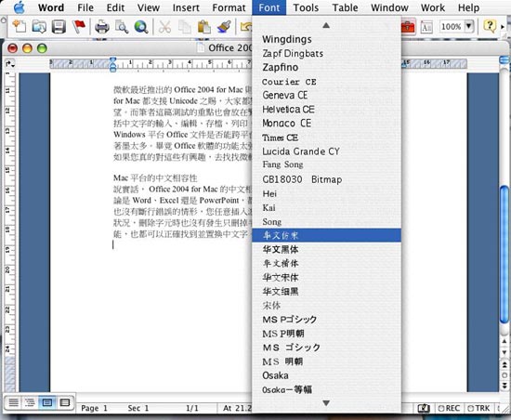Choose the highlighted 华文仿宋 font
Image resolution: width=511 pixels, height=420 pixels.
(x=326, y=235)
